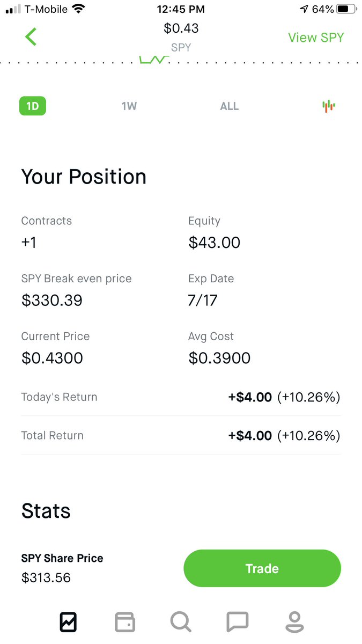Viewport: 362px width, 644px height.
Task: Tap the price chart line
Action: (153, 60)
